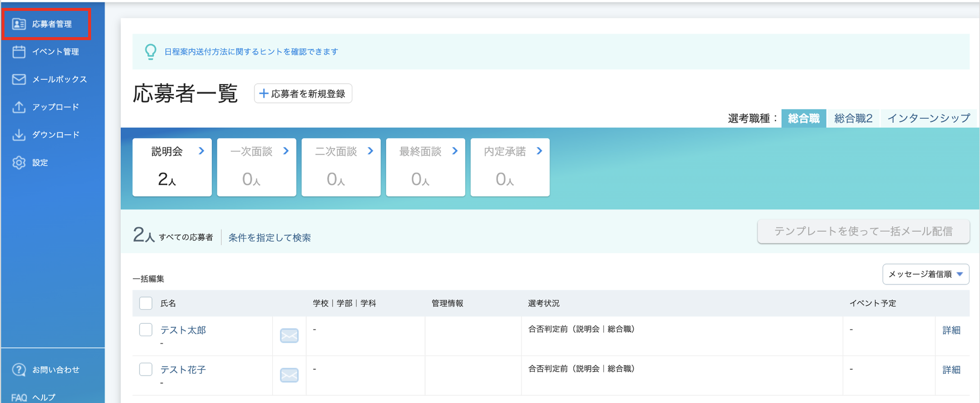
Task: Click the lightbulb hint icon
Action: (x=150, y=51)
